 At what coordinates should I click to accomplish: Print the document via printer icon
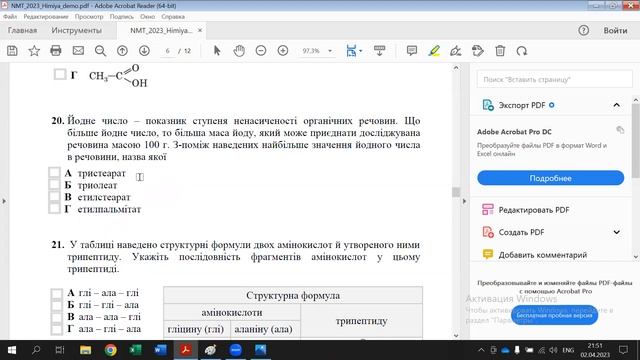(56, 51)
